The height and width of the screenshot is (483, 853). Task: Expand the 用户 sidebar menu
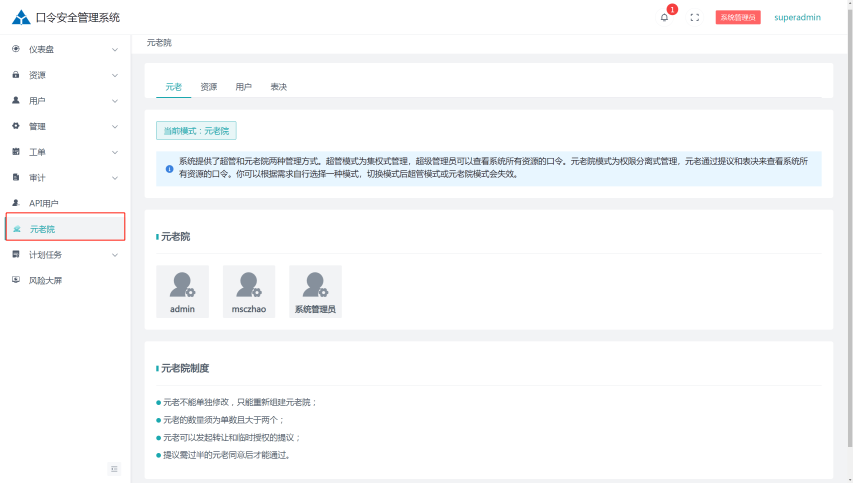pos(64,101)
